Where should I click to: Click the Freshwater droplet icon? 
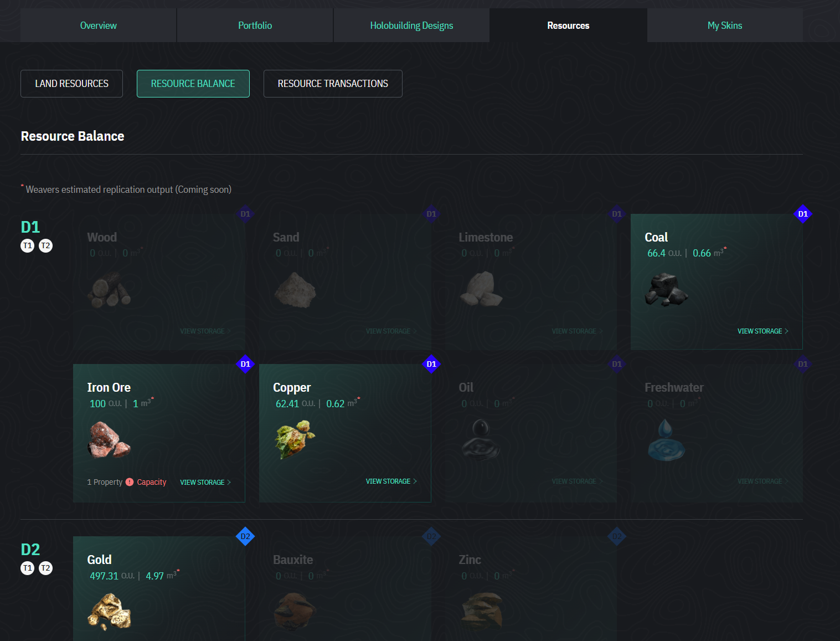(x=666, y=440)
